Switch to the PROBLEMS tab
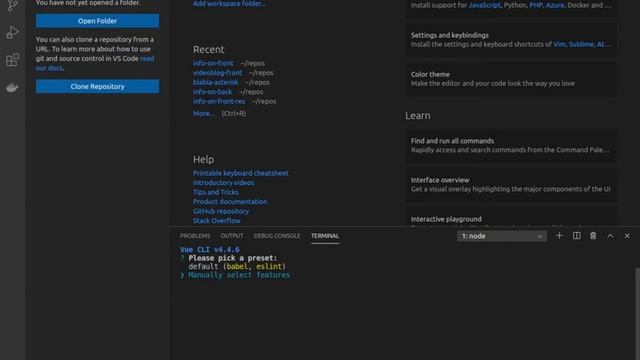This screenshot has width=640, height=360. pos(195,236)
